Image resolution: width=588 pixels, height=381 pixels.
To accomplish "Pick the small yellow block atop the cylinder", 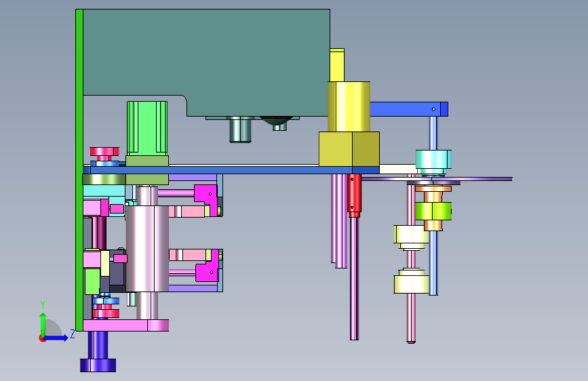I will 337,65.
